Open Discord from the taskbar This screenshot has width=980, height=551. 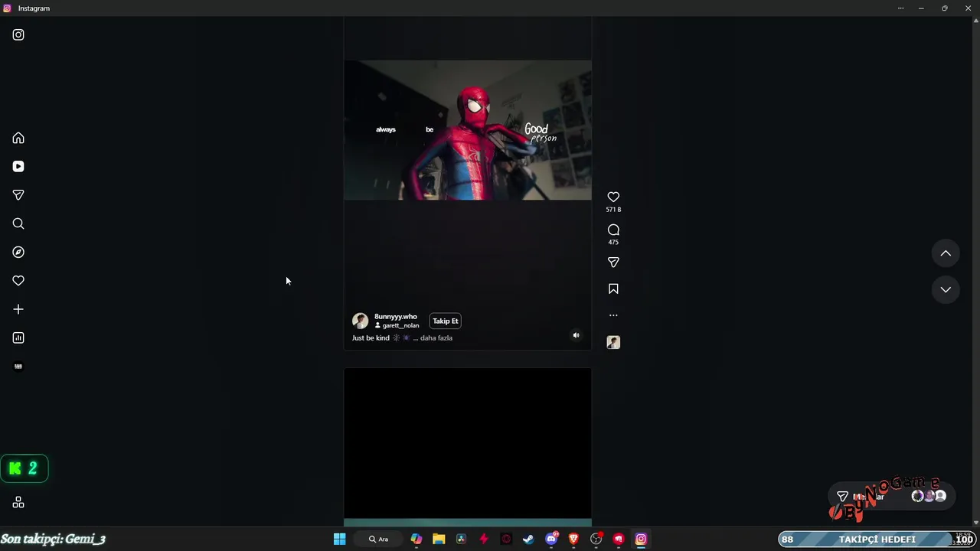551,539
